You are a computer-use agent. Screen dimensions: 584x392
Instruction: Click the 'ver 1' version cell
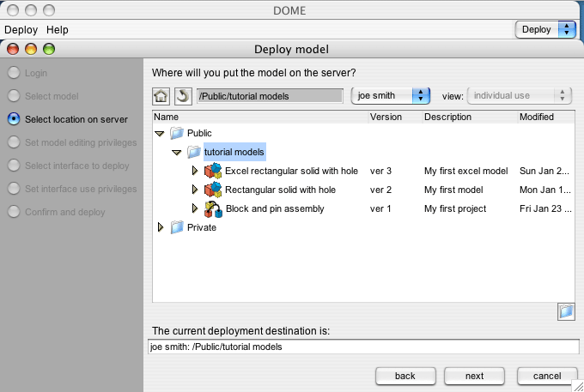coord(380,208)
